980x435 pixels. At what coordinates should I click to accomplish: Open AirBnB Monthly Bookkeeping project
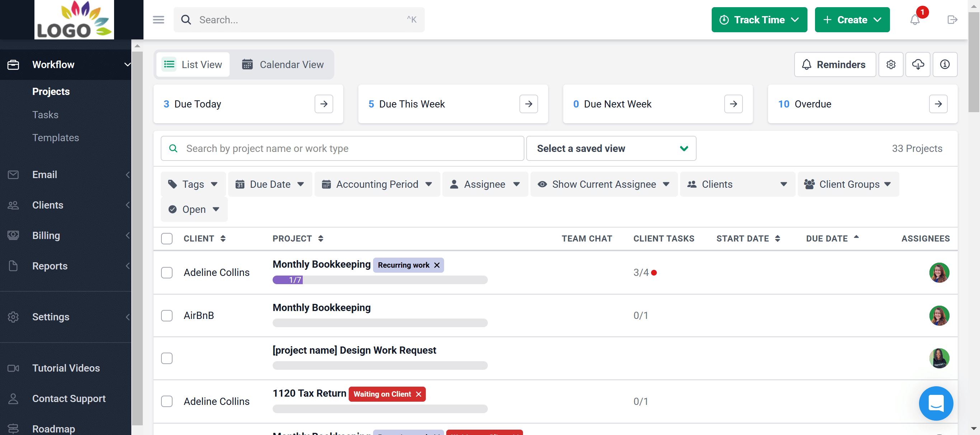[x=321, y=308]
